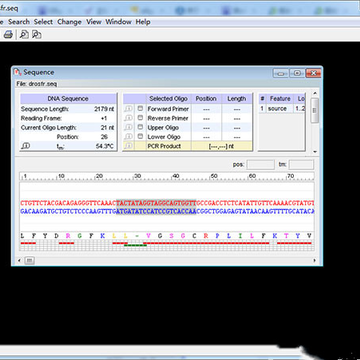360x360 pixels.
Task: Click the Position value 26
Action: coord(104,137)
